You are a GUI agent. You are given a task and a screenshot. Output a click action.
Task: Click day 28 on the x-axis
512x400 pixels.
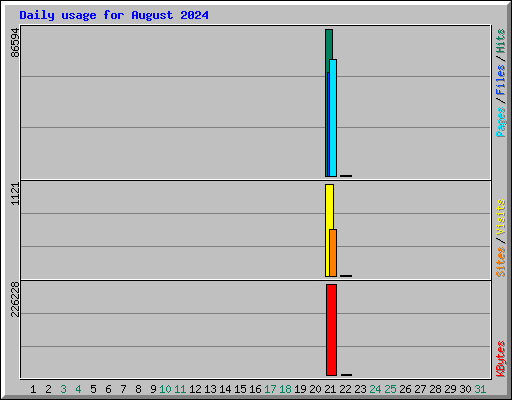[x=435, y=389]
